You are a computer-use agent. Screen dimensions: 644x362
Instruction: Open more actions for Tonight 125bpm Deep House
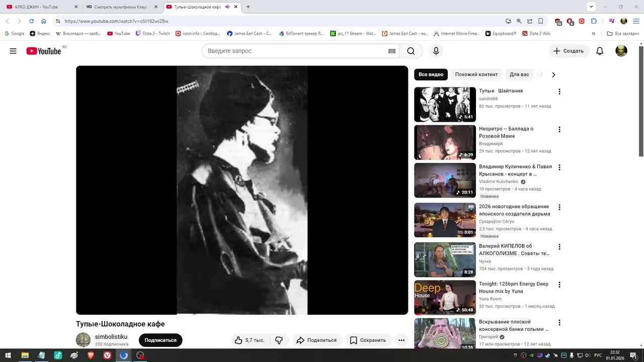(559, 285)
